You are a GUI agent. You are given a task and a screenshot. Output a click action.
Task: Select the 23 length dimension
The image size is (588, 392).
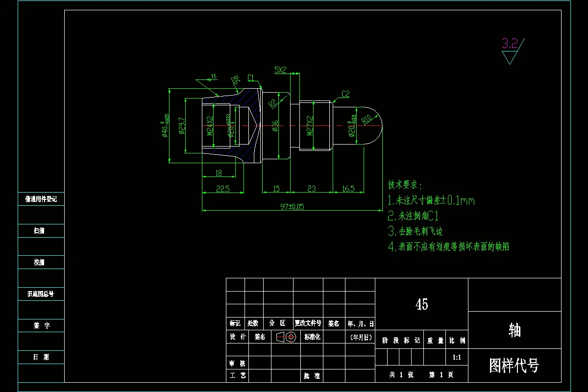click(312, 189)
